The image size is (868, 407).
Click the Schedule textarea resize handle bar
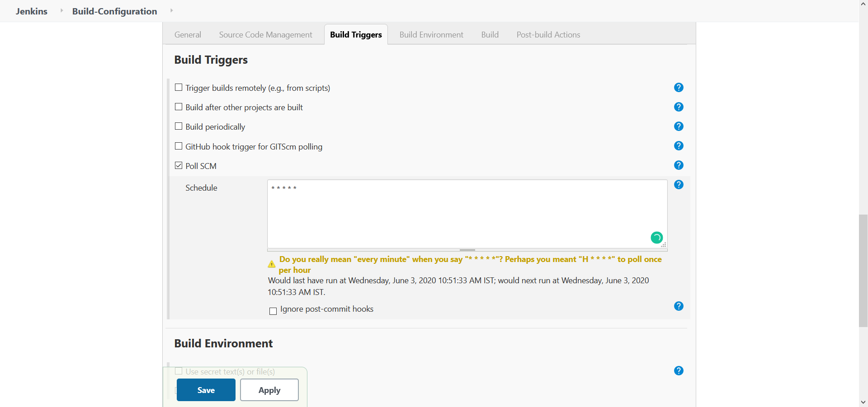[x=467, y=250]
